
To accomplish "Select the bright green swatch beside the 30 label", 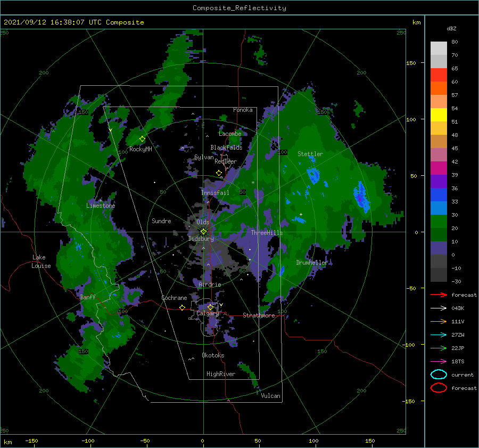I will (439, 221).
